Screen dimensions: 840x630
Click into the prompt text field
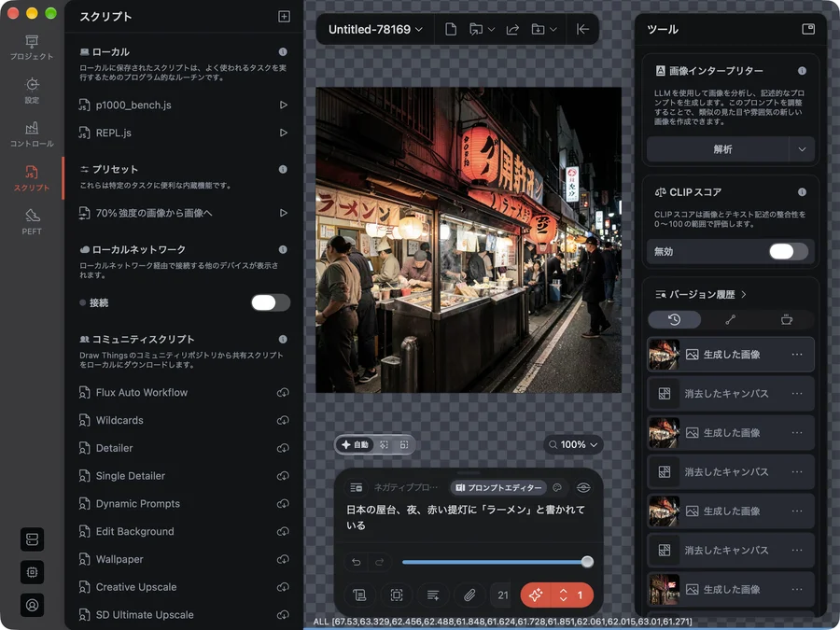(x=469, y=517)
